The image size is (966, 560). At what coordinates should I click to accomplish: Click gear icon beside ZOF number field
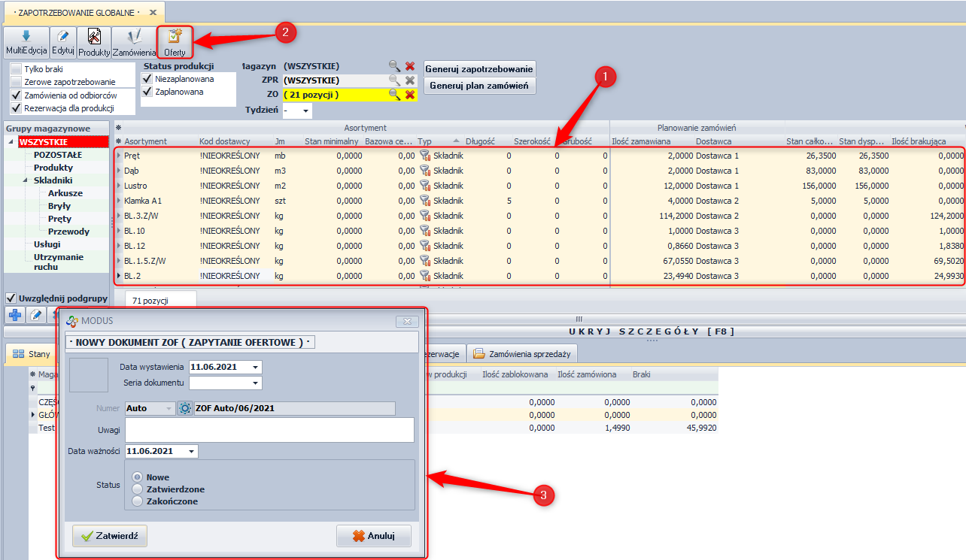pyautogui.click(x=185, y=408)
